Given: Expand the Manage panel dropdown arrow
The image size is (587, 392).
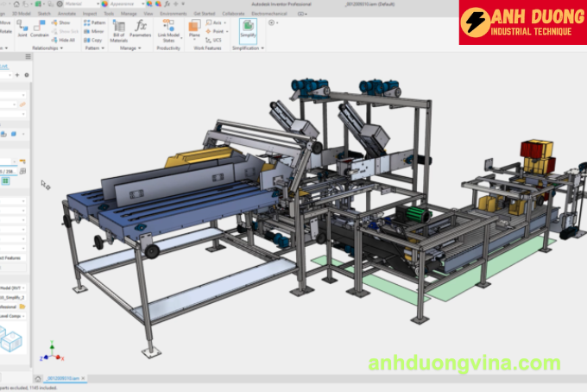Looking at the screenshot, I should 139,48.
